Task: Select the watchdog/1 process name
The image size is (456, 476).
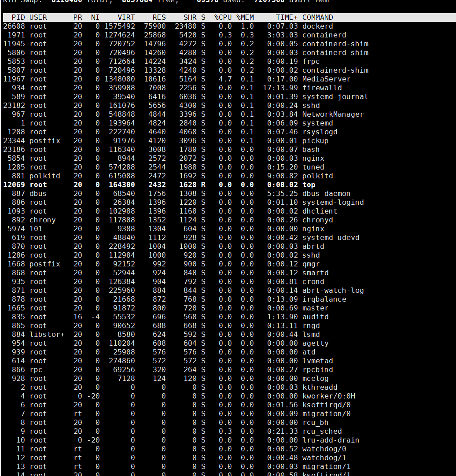Action: pyautogui.click(x=324, y=458)
